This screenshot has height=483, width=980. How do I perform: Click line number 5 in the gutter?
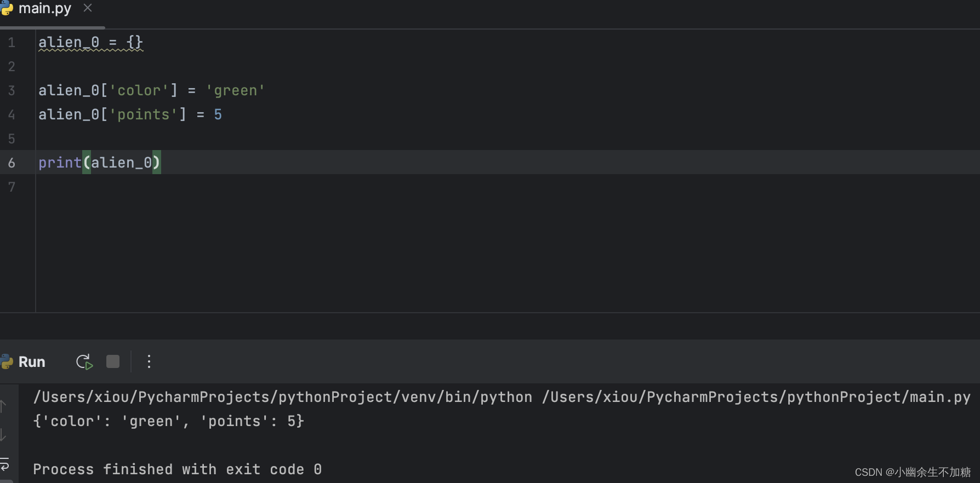click(x=12, y=139)
